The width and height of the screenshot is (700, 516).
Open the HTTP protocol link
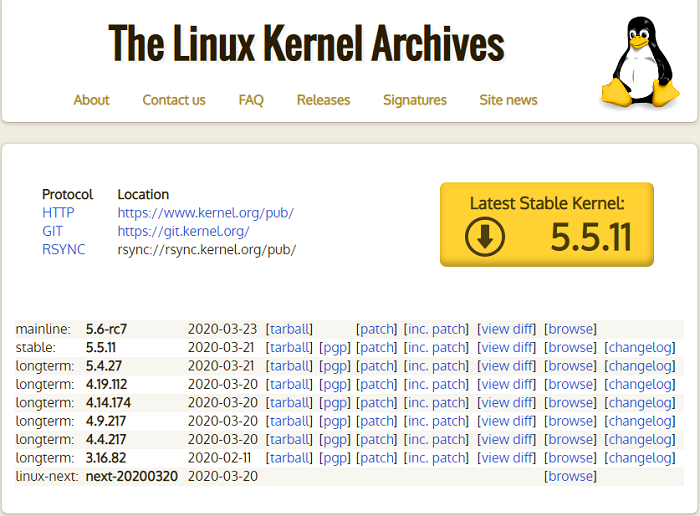click(58, 212)
